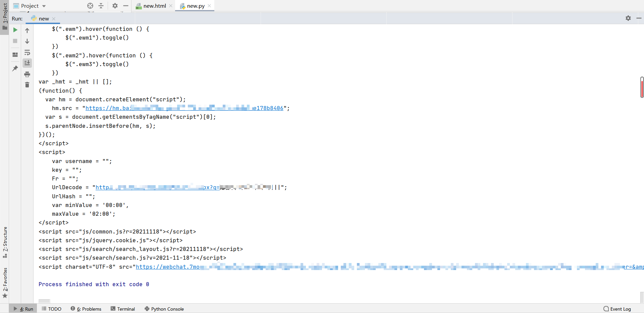Click the js/jquery.cookie.js script line

(111, 240)
